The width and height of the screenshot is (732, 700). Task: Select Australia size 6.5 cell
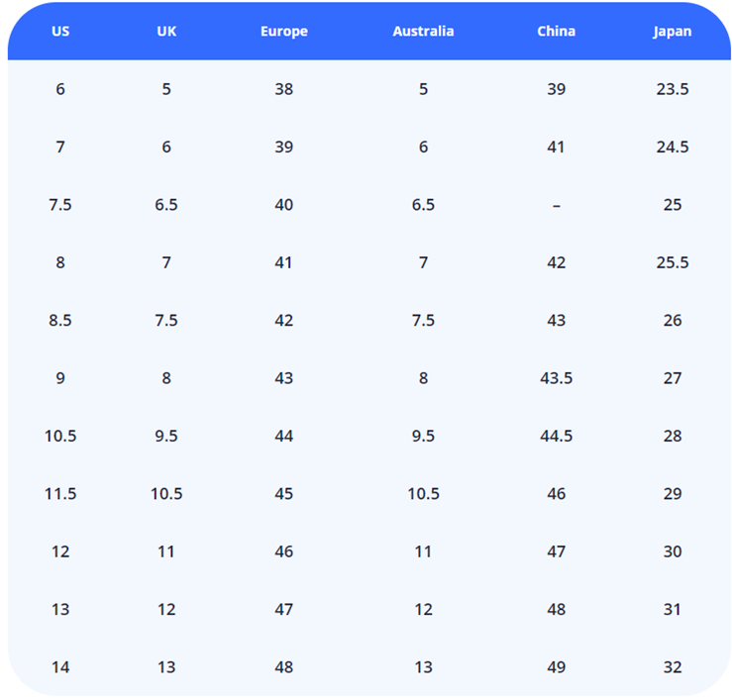(x=423, y=205)
